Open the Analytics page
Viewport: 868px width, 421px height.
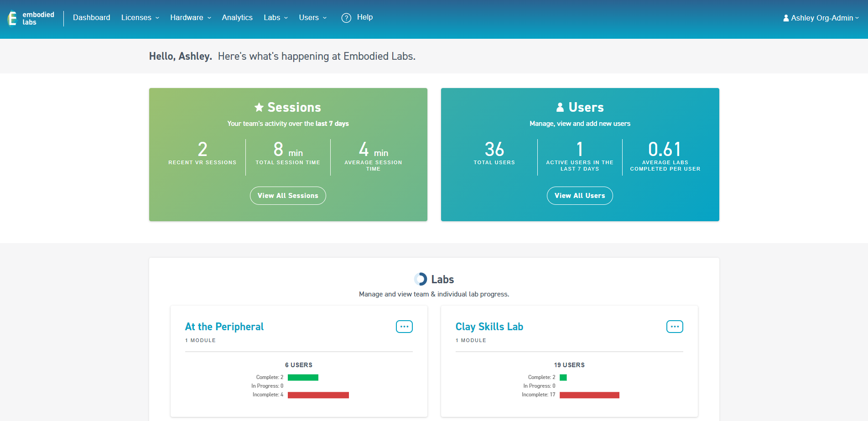click(x=237, y=17)
